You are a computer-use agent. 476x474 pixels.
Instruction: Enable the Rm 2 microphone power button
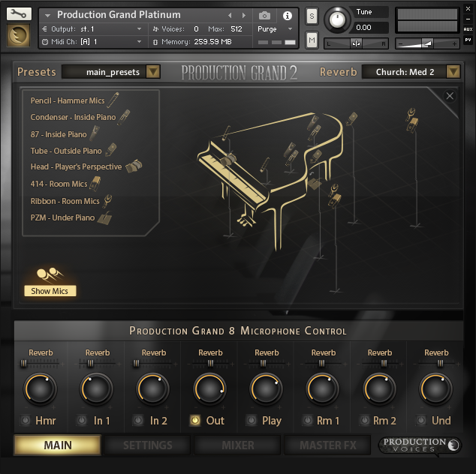pos(364,420)
